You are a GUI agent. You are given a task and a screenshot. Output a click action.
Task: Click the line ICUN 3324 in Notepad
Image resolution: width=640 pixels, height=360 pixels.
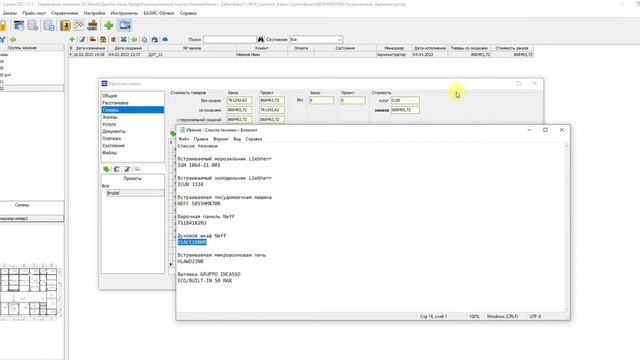point(190,184)
